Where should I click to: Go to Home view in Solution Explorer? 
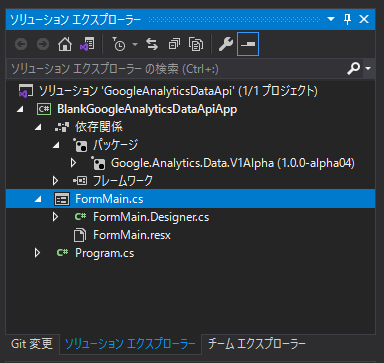point(65,44)
